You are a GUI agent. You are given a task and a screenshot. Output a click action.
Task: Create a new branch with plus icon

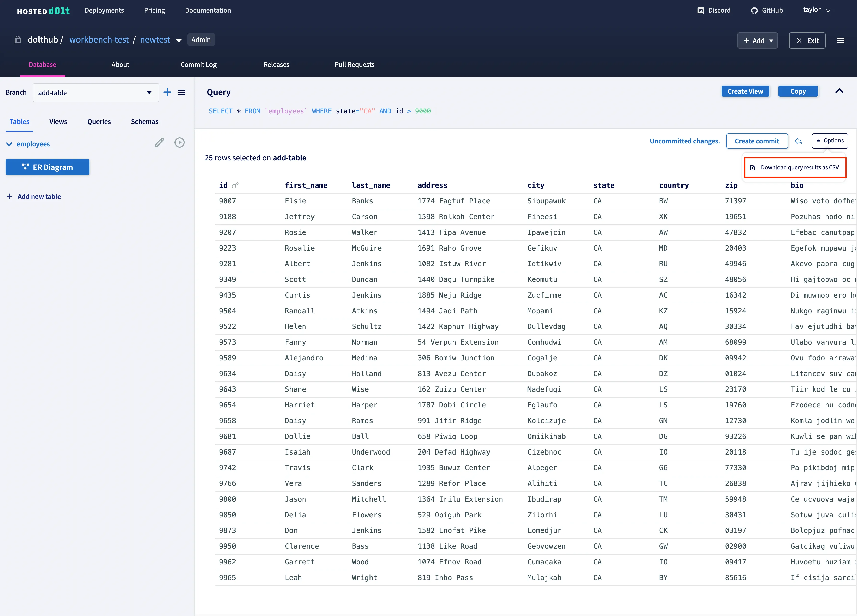pyautogui.click(x=167, y=92)
